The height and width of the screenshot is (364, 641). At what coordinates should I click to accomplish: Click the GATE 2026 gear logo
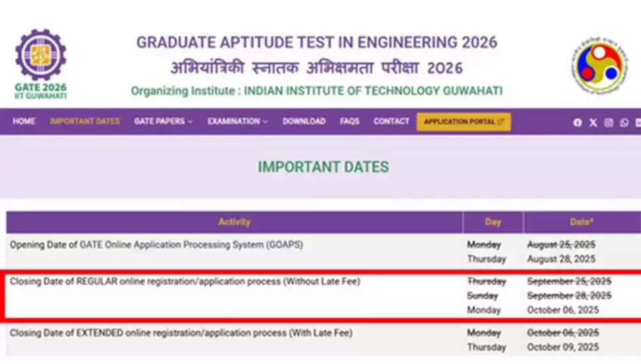pos(40,54)
